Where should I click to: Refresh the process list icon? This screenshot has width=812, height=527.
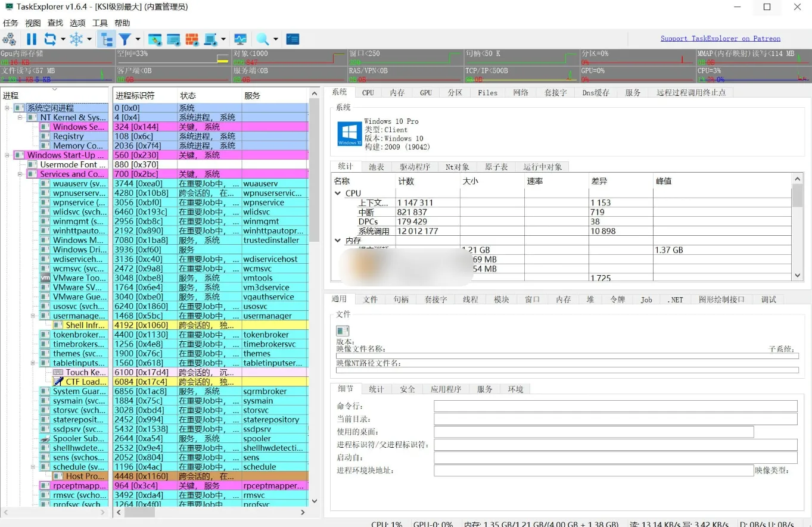51,38
